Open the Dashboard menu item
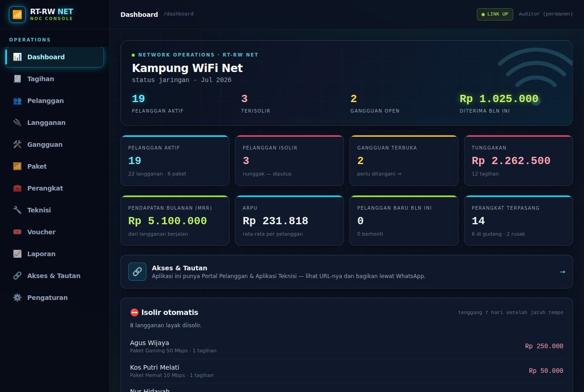Viewport: 584px width, 392px height. pos(55,57)
